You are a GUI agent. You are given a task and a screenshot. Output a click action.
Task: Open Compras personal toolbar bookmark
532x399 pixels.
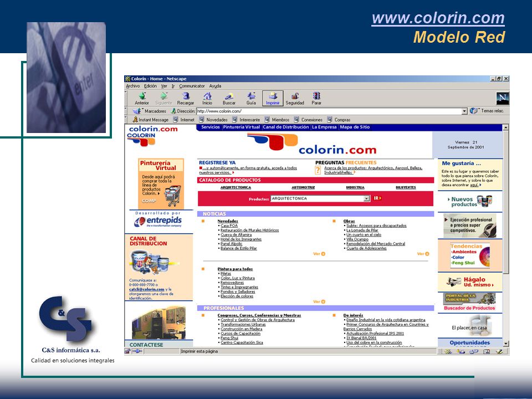point(339,120)
